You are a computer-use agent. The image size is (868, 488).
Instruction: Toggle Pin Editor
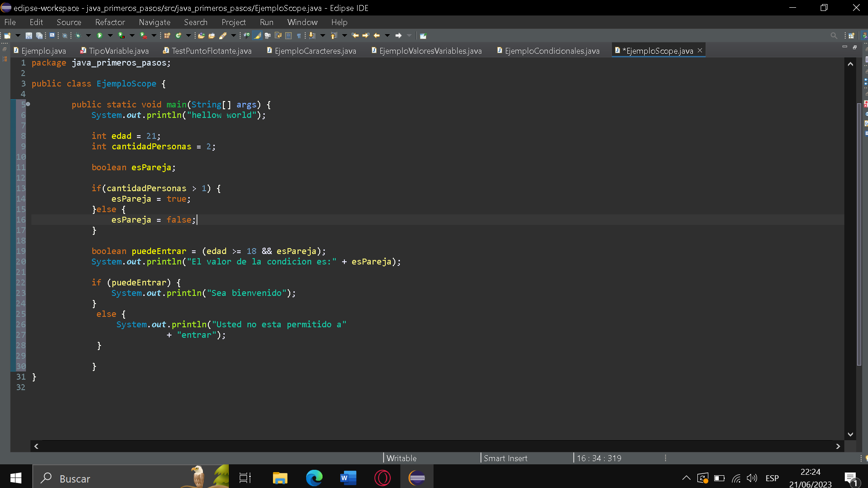tap(423, 36)
